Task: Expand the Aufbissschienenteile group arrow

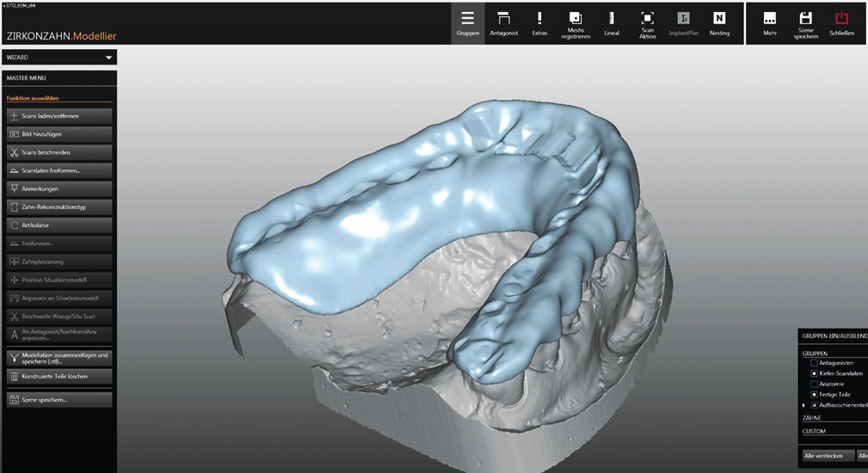Action: click(x=804, y=405)
